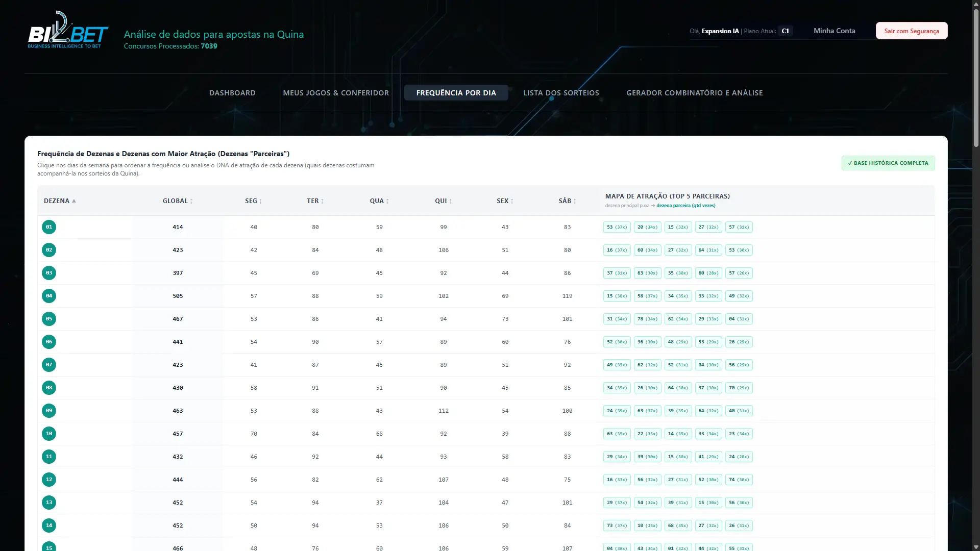Click partner chip 57 (26x) in row 03
980x551 pixels.
(x=739, y=273)
